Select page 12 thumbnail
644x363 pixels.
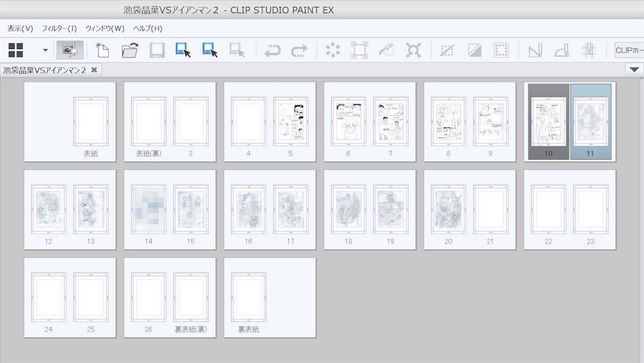click(x=48, y=210)
